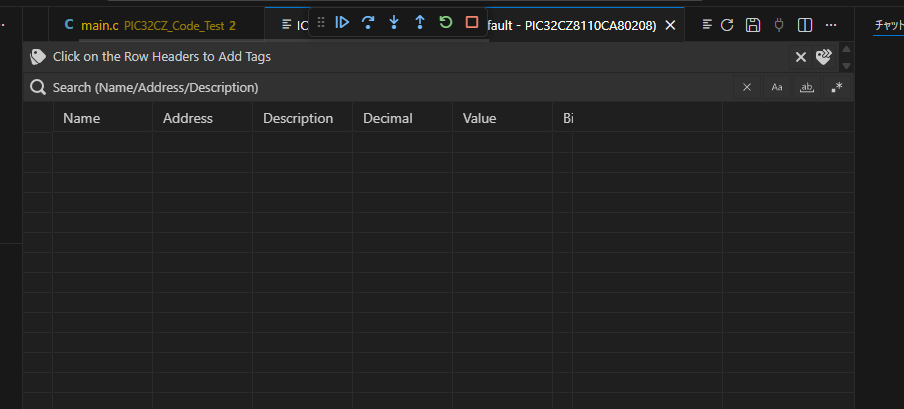
Task: Click the save floppy disk icon
Action: (x=753, y=24)
